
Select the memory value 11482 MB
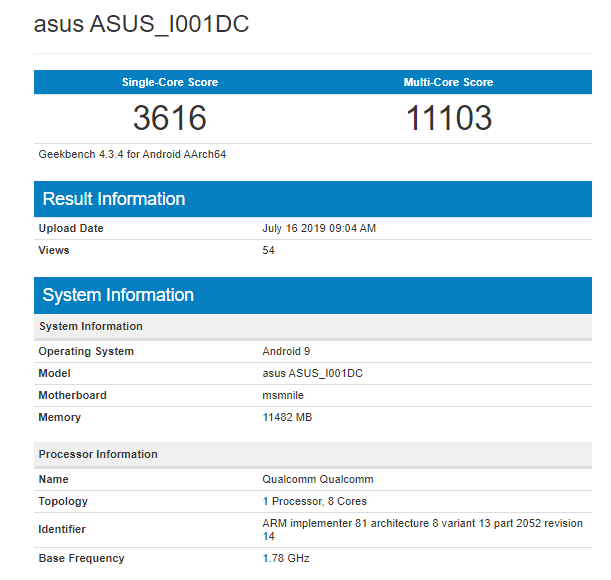(x=287, y=417)
